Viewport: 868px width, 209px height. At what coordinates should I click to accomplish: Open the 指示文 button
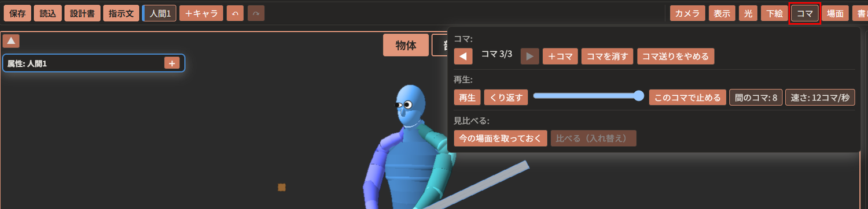122,14
